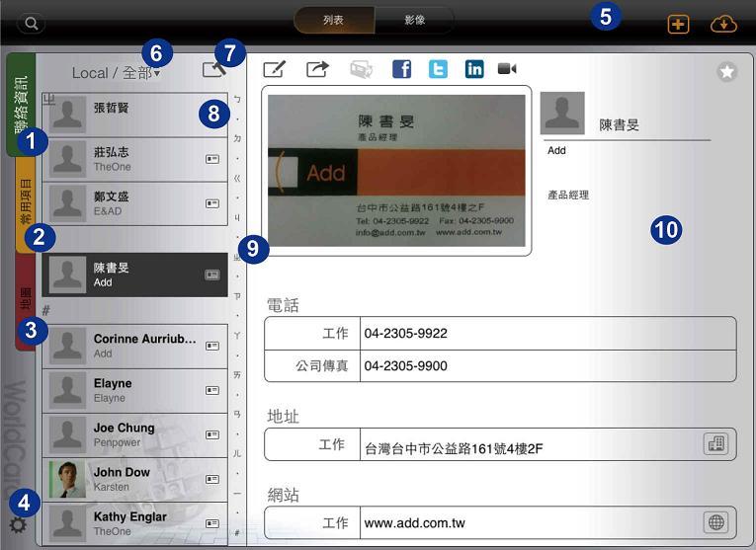The width and height of the screenshot is (756, 550).
Task: Open the Twitter icon for this contact
Action: (x=438, y=69)
